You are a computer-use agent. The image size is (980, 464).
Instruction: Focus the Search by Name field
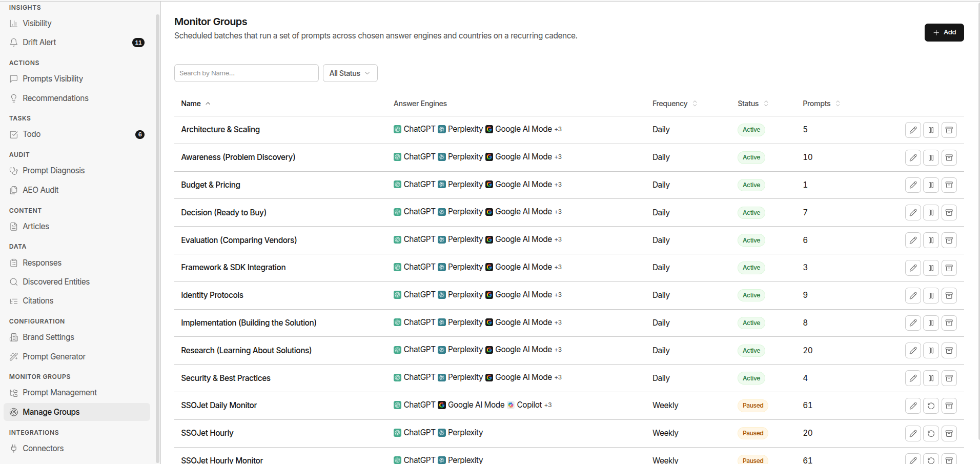pyautogui.click(x=247, y=73)
